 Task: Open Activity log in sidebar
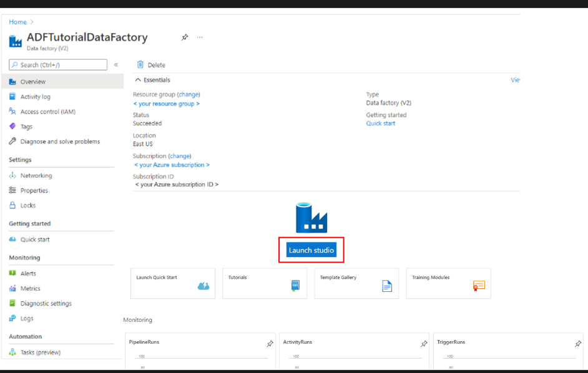pos(35,97)
